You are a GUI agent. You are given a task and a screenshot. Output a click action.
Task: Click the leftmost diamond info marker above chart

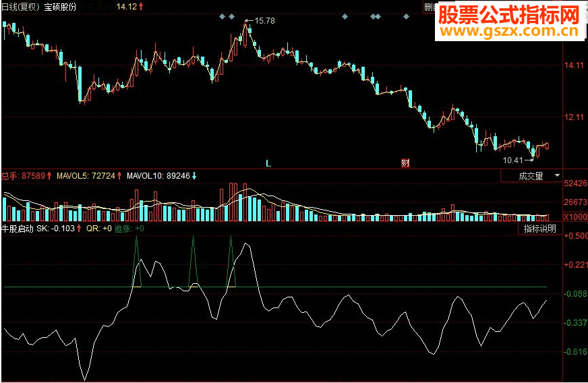tap(222, 16)
